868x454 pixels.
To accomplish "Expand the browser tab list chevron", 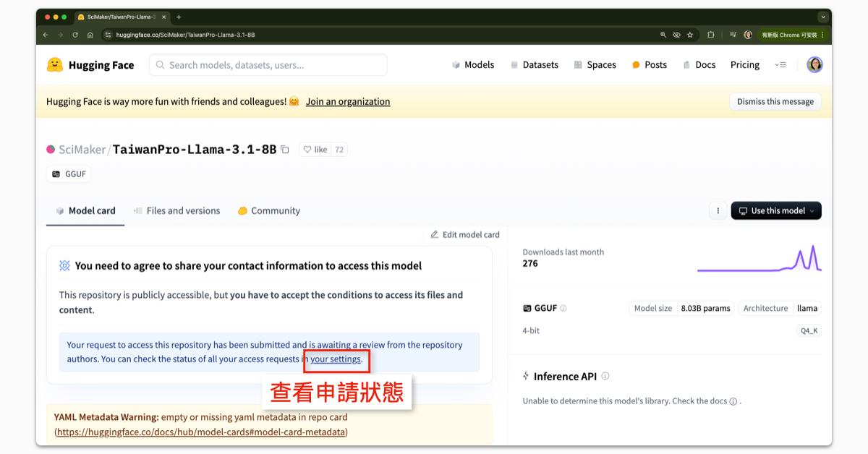I will tap(823, 17).
